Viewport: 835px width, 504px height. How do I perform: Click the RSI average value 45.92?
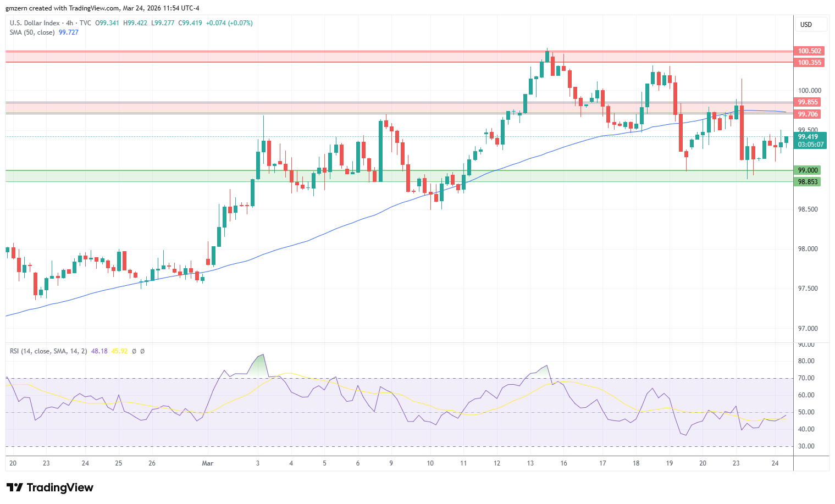pos(119,351)
